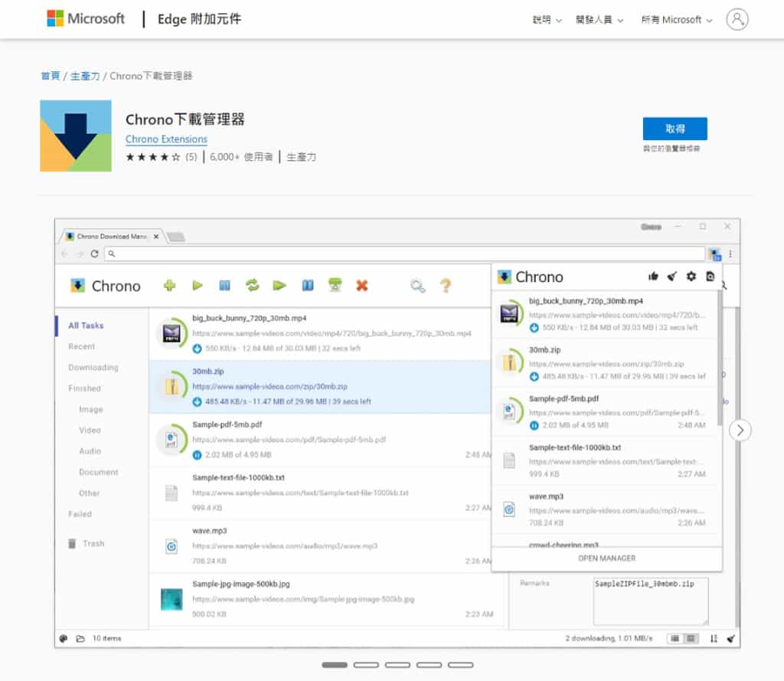Screen dimensions: 784x681
Task: Open the 所有 Microsoft dropdown
Action: click(677, 20)
